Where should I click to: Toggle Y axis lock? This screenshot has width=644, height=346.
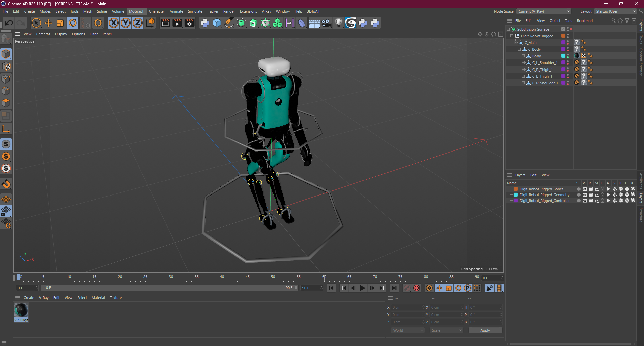point(126,23)
